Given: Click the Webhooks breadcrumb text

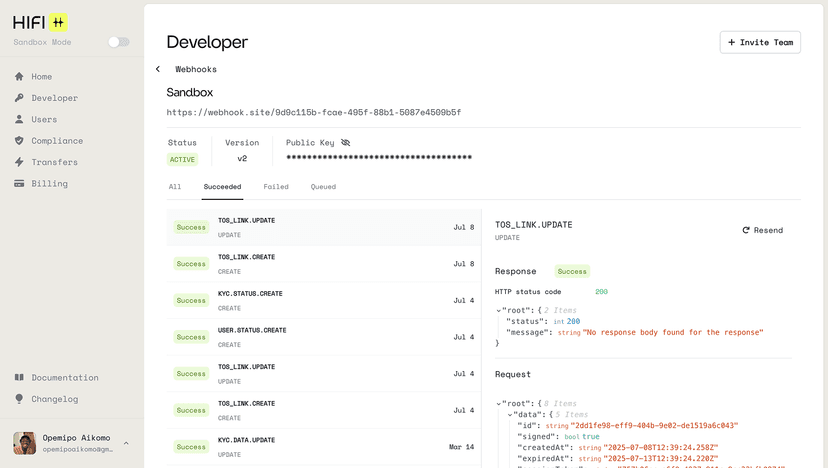Looking at the screenshot, I should click(195, 69).
